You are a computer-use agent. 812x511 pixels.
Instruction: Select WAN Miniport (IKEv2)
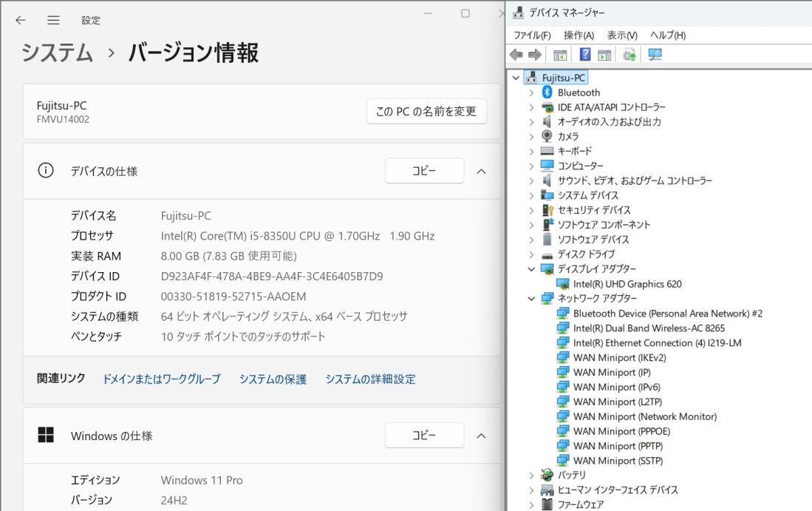click(619, 358)
